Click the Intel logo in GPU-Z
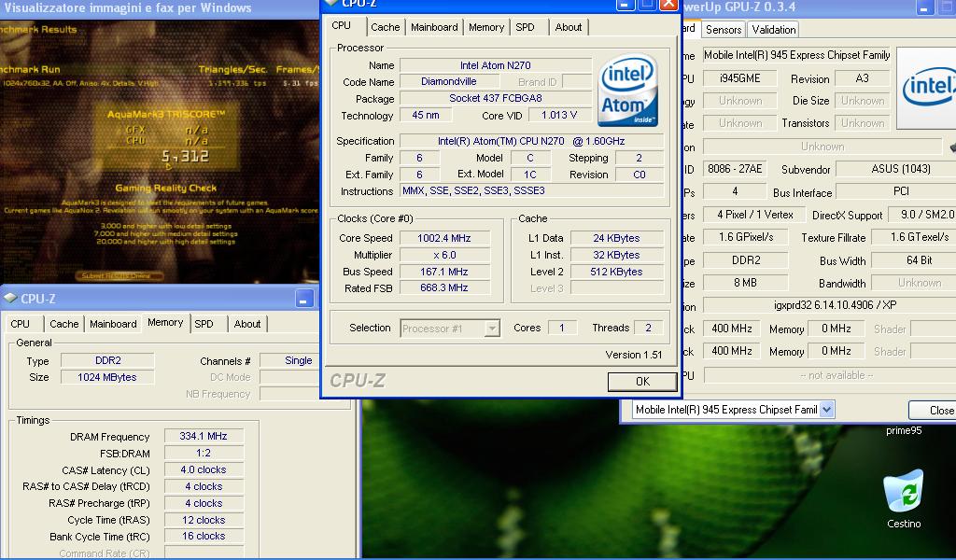 (x=929, y=88)
